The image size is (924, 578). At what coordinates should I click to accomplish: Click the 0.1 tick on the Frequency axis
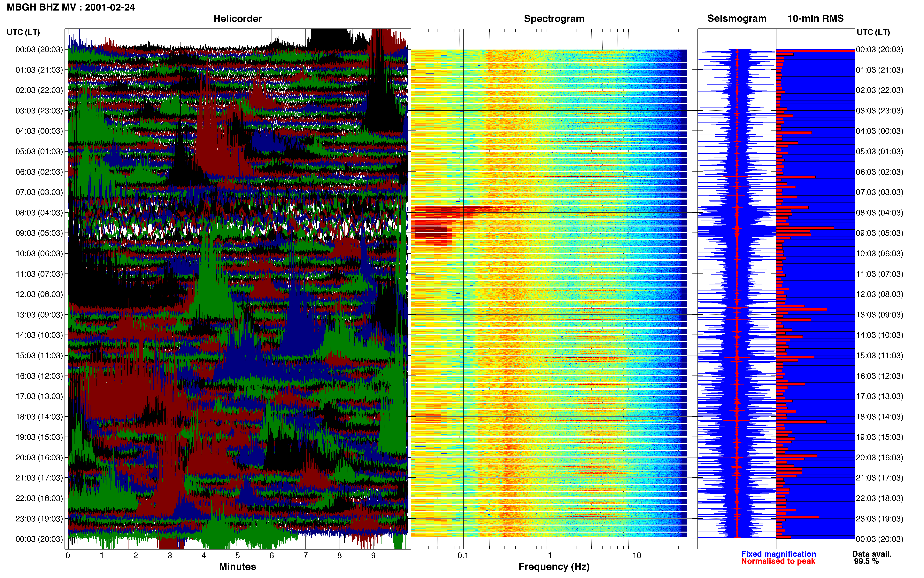click(x=463, y=555)
